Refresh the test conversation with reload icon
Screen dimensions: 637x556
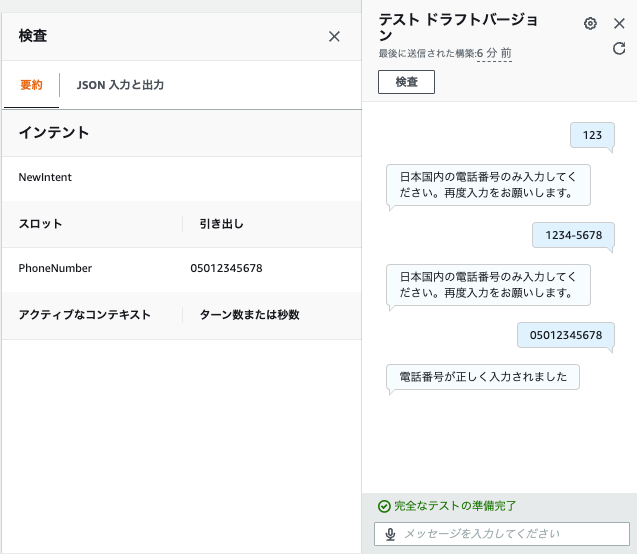(619, 48)
